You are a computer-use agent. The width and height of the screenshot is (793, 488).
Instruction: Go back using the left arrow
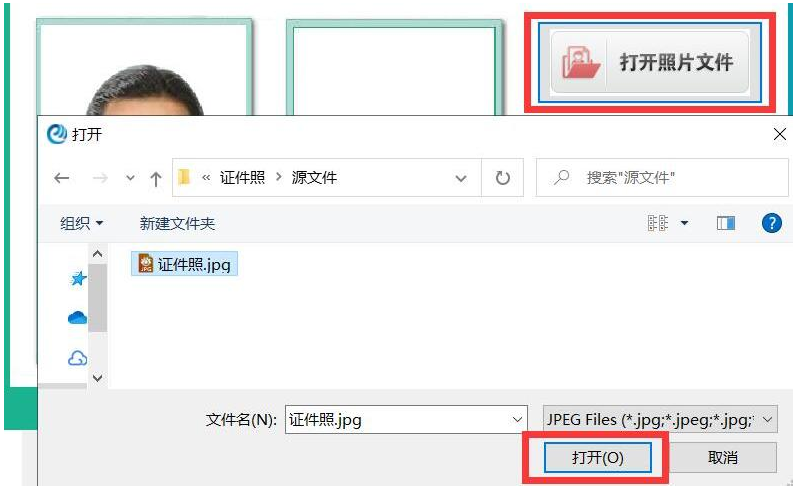(x=62, y=178)
